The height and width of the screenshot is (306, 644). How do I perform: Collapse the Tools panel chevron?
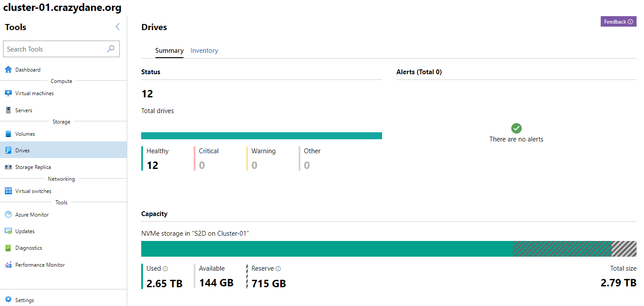click(x=117, y=27)
